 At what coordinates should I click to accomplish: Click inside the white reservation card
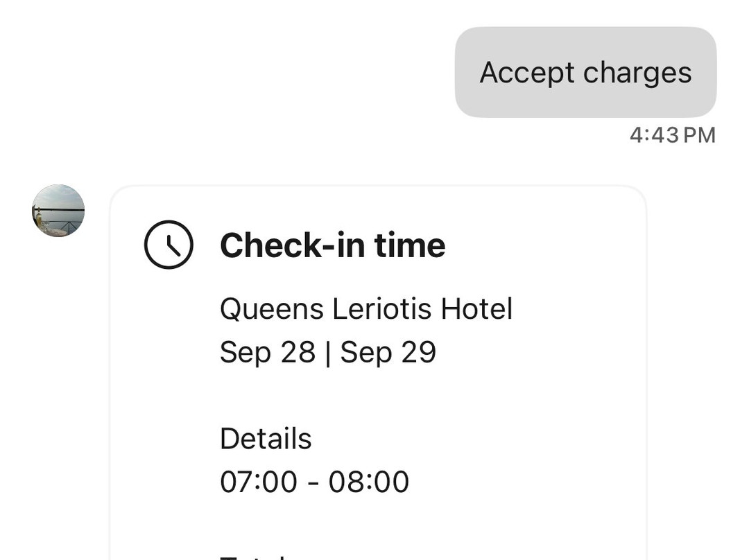(378, 388)
